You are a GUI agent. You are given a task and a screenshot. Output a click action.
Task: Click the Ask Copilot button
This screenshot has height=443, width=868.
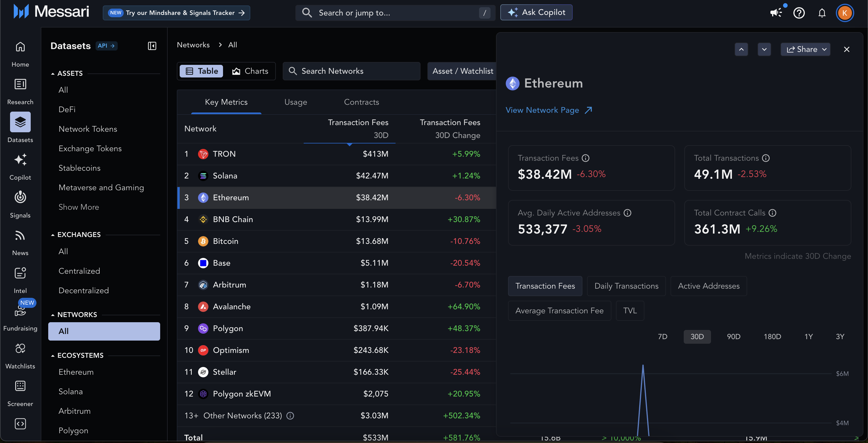(x=536, y=12)
